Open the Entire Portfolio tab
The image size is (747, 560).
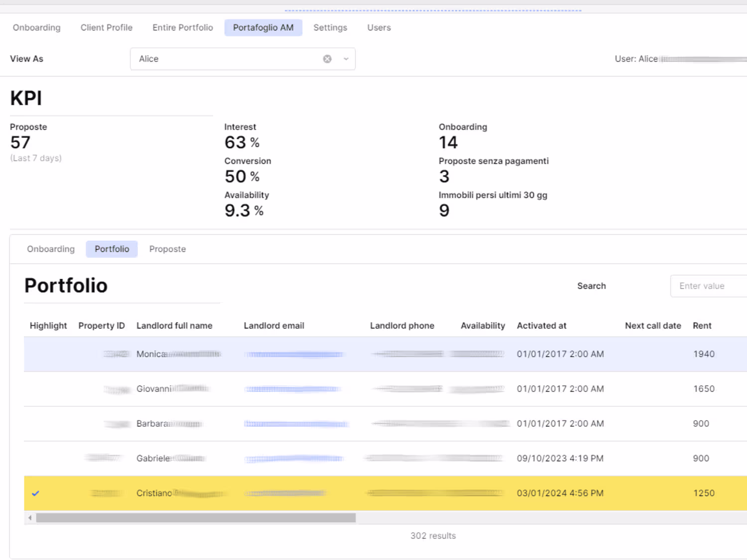182,27
